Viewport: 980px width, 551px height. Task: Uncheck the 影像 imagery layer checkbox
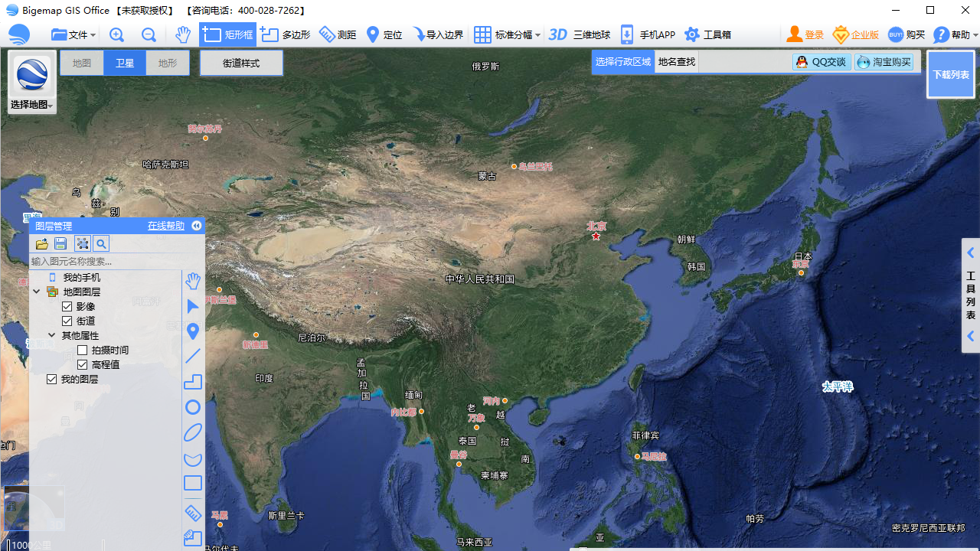coord(67,306)
